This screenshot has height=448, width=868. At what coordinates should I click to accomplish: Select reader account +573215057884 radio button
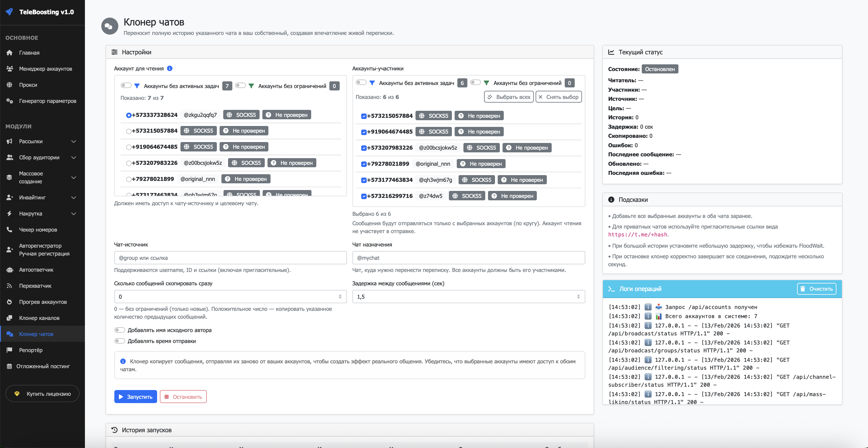click(129, 131)
